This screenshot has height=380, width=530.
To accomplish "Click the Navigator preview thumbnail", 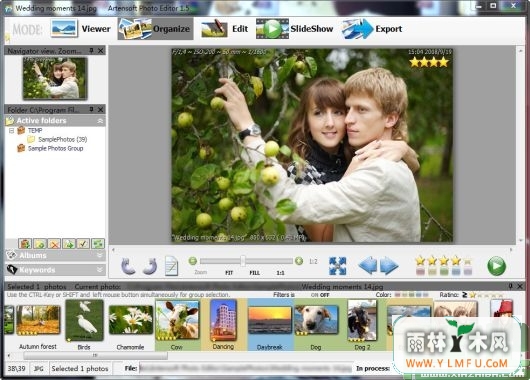I will tap(55, 78).
